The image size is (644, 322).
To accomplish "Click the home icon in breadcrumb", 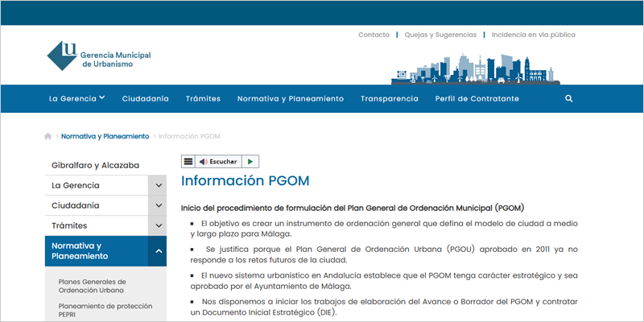I will [48, 137].
